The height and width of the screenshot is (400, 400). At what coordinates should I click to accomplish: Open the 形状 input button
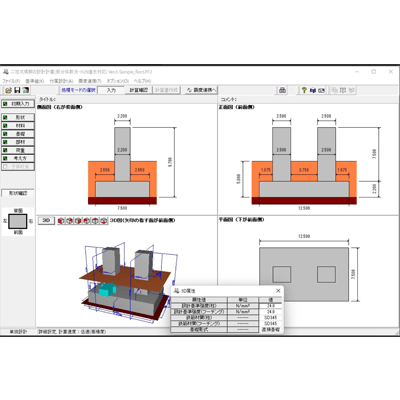tap(18, 117)
